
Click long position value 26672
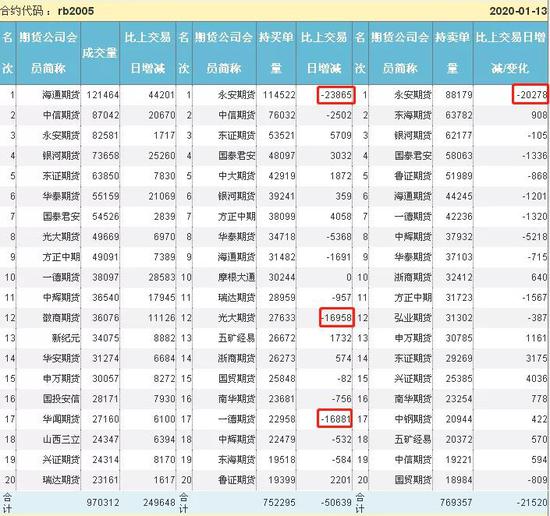pos(282,338)
